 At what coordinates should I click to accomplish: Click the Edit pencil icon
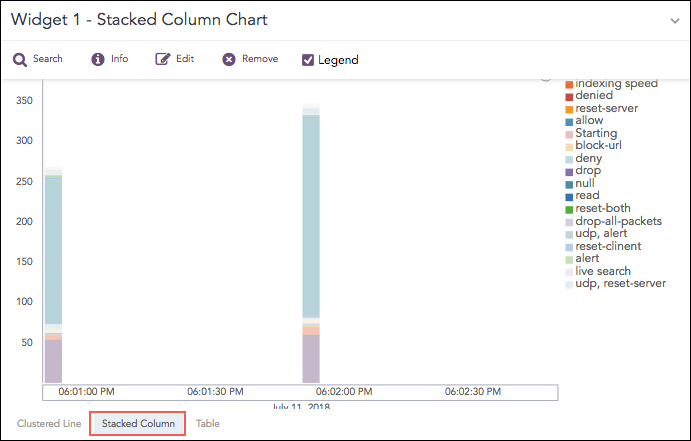click(162, 59)
